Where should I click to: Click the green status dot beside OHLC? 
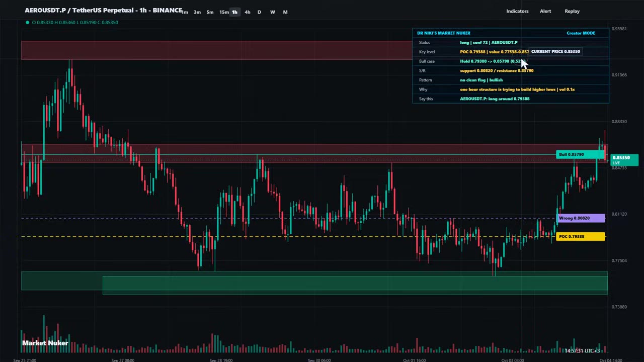pyautogui.click(x=27, y=22)
